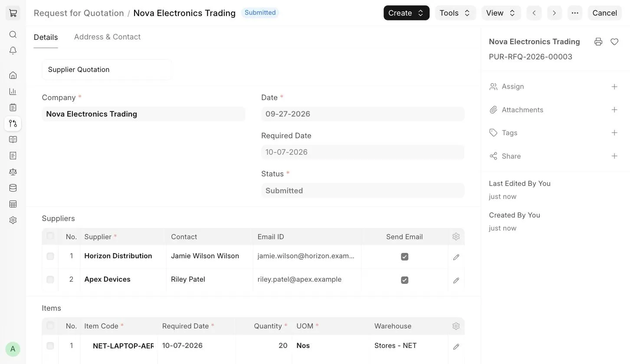Click the Stores - NET warehouse cell

[409, 346]
